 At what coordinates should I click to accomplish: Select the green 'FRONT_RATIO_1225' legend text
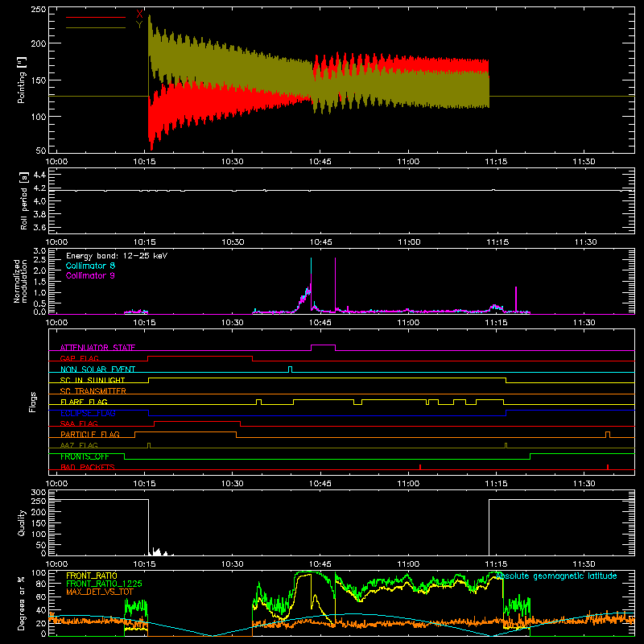[x=104, y=584]
